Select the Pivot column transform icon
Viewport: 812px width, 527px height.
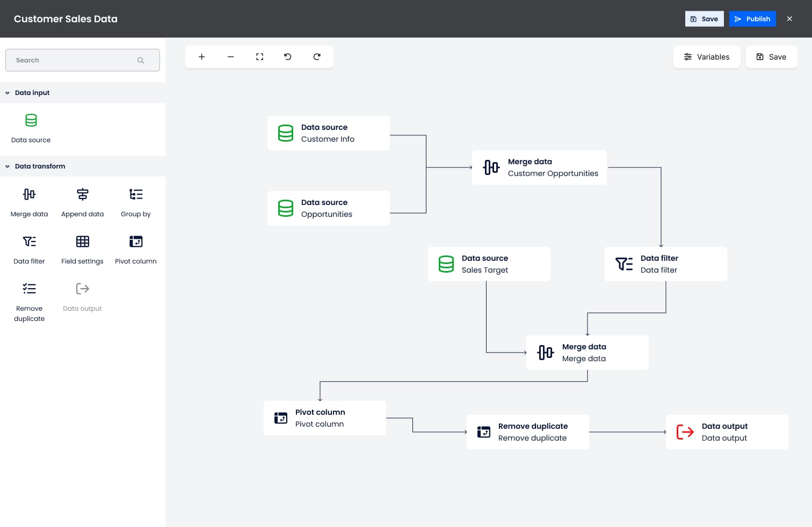click(x=135, y=241)
